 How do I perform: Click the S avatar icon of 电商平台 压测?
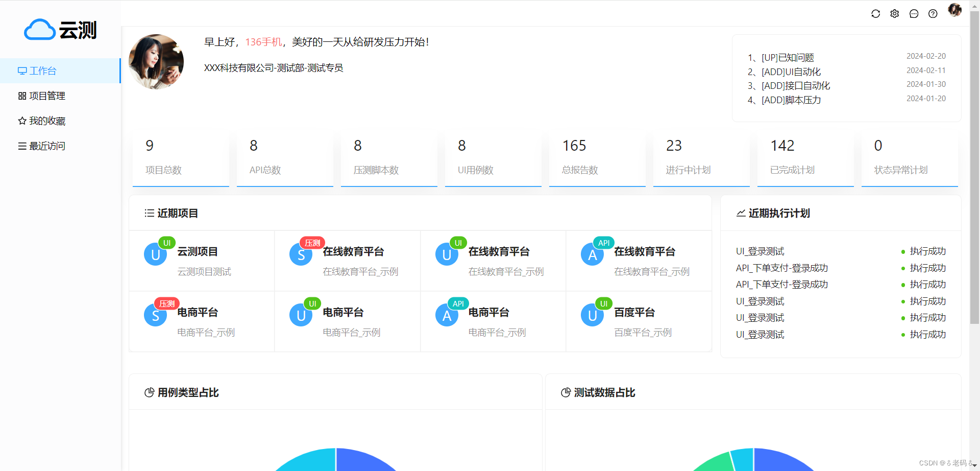coord(156,315)
